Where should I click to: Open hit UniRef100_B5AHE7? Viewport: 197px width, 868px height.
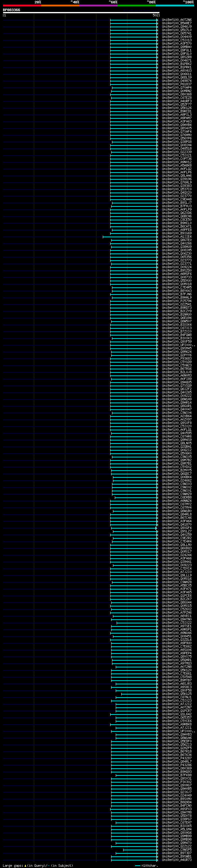177,23
